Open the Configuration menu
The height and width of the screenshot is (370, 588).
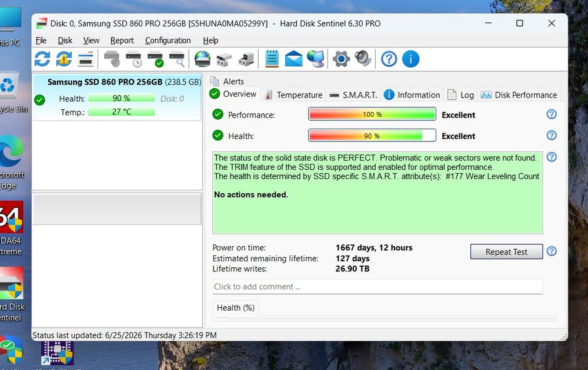click(168, 41)
